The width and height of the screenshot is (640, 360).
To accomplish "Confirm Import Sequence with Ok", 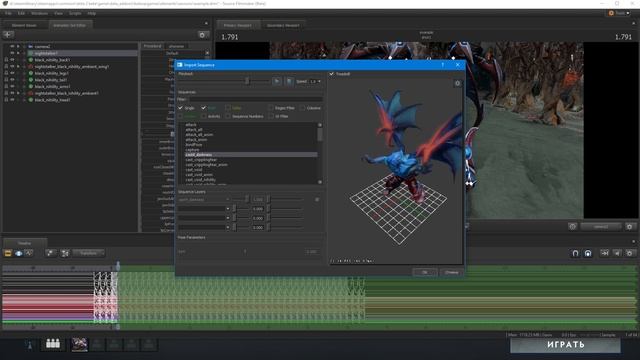I will pyautogui.click(x=424, y=272).
